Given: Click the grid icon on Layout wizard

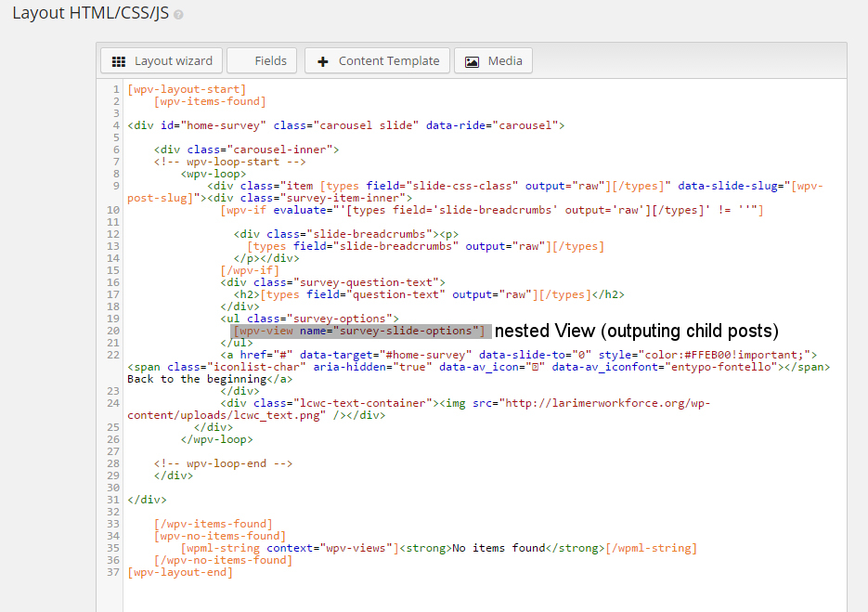Looking at the screenshot, I should point(119,61).
